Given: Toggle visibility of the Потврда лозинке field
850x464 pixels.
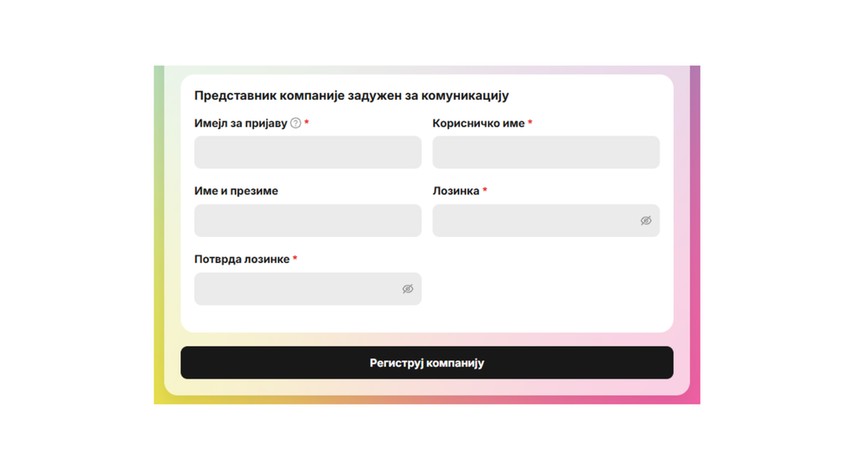Looking at the screenshot, I should tap(408, 289).
